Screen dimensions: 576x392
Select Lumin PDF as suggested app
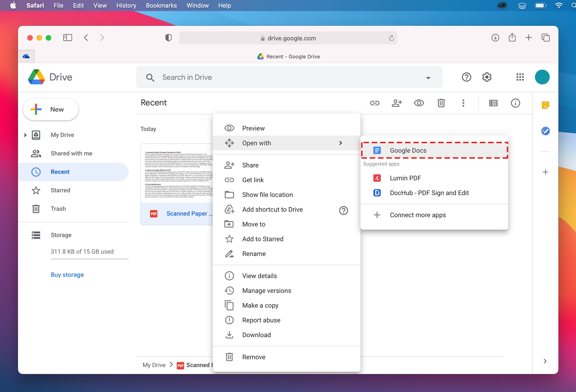405,178
